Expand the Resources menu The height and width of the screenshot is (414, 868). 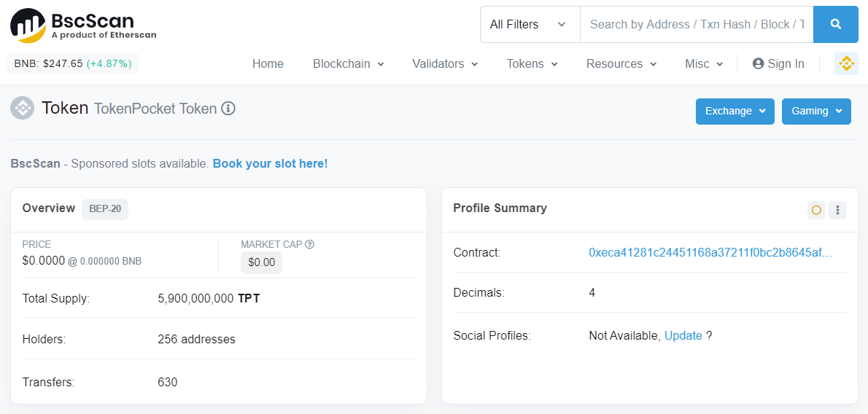click(621, 63)
